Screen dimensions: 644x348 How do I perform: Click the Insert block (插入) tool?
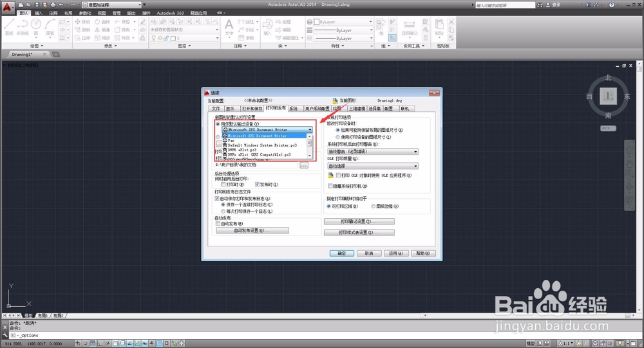[x=267, y=27]
